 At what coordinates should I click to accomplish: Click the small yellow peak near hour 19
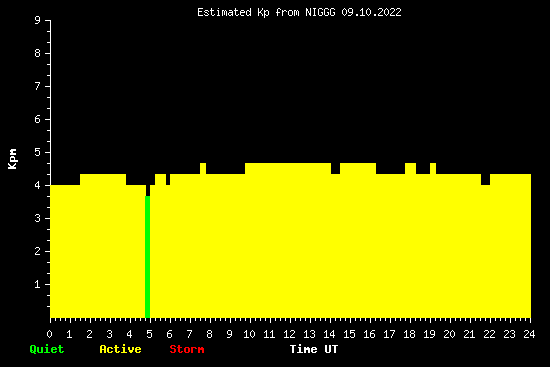[433, 168]
